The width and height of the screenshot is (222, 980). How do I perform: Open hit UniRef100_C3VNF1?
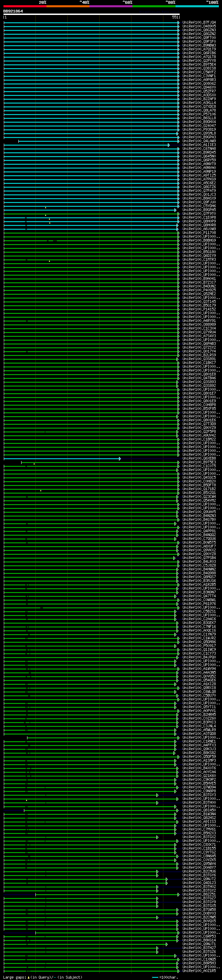point(199,76)
